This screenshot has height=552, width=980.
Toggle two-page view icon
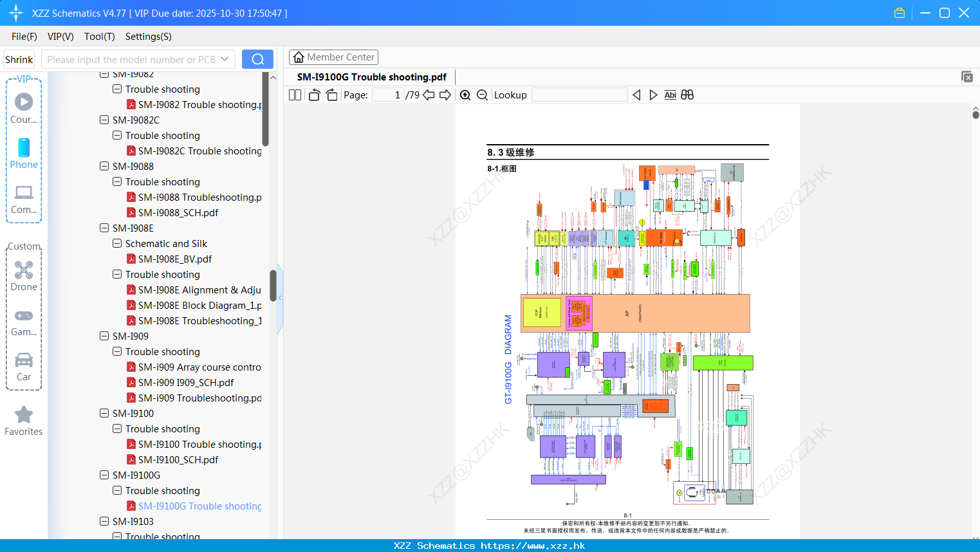[x=295, y=95]
